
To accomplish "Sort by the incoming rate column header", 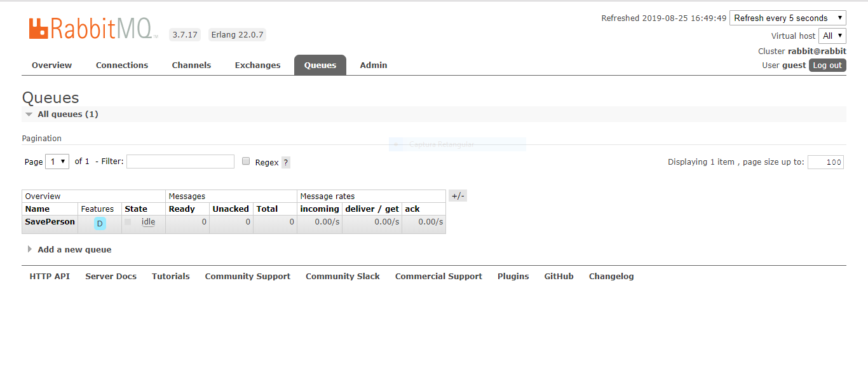I will coord(320,209).
